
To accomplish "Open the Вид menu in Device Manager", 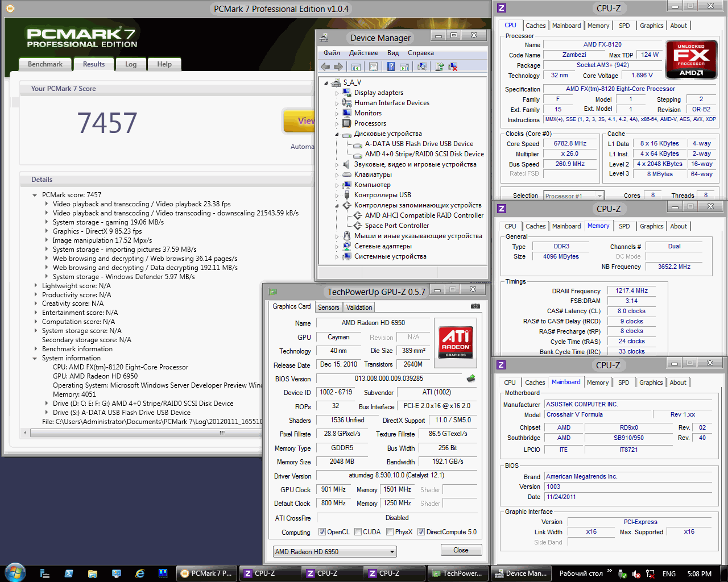I will pos(393,53).
